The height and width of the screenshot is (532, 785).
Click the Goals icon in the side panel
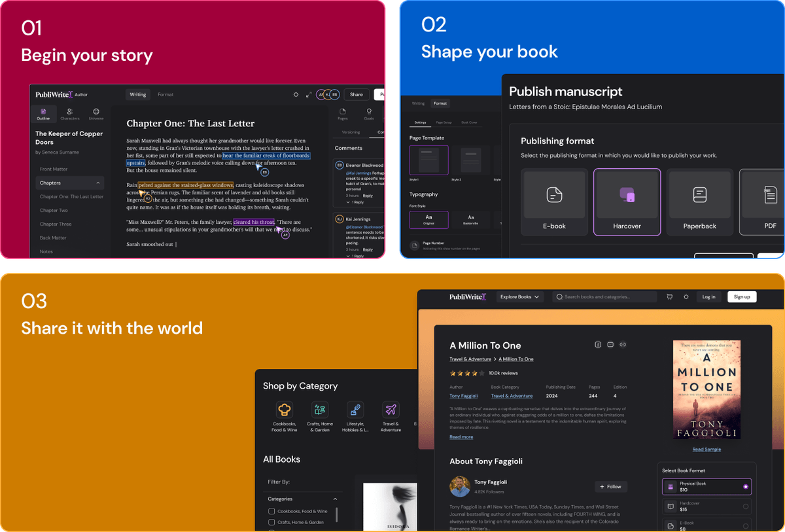pyautogui.click(x=369, y=113)
